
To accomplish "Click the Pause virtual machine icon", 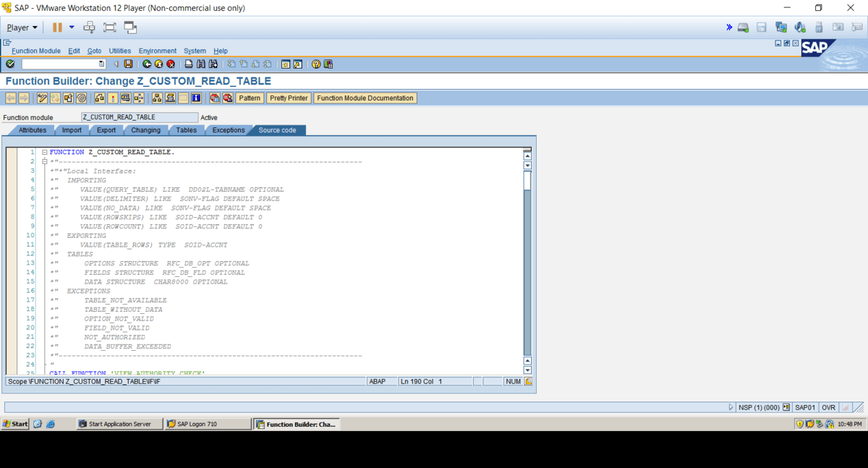I will [x=57, y=27].
